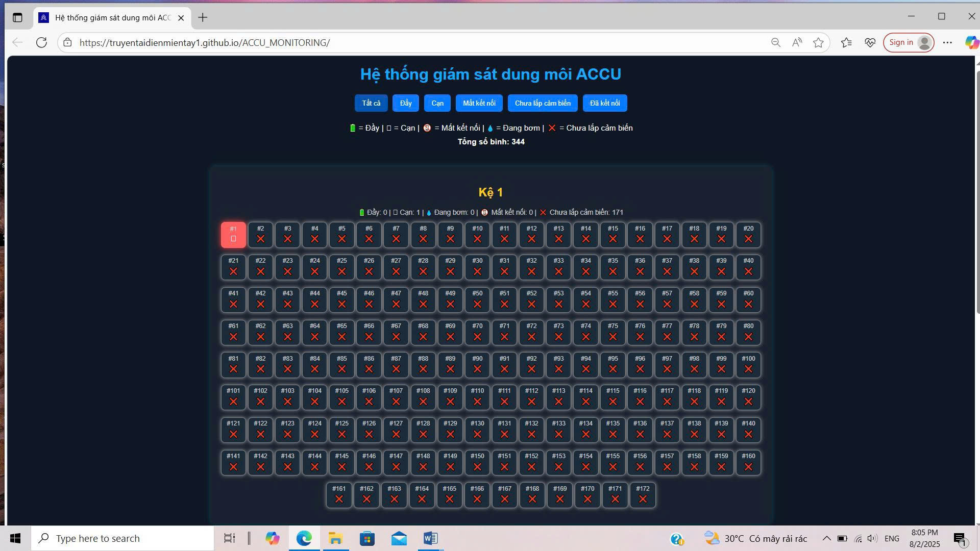Viewport: 980px width, 551px height.
Task: Show "Chưa lắp cảm biến" tanks
Action: coord(543,103)
